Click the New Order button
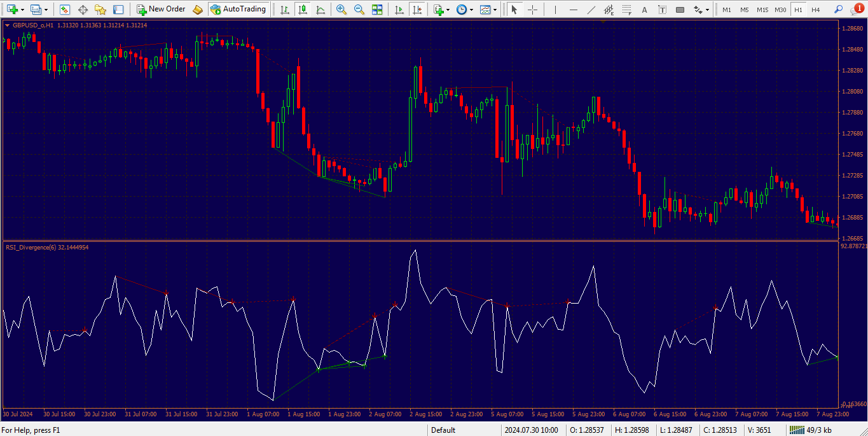The width and height of the screenshot is (868, 436). [162, 9]
